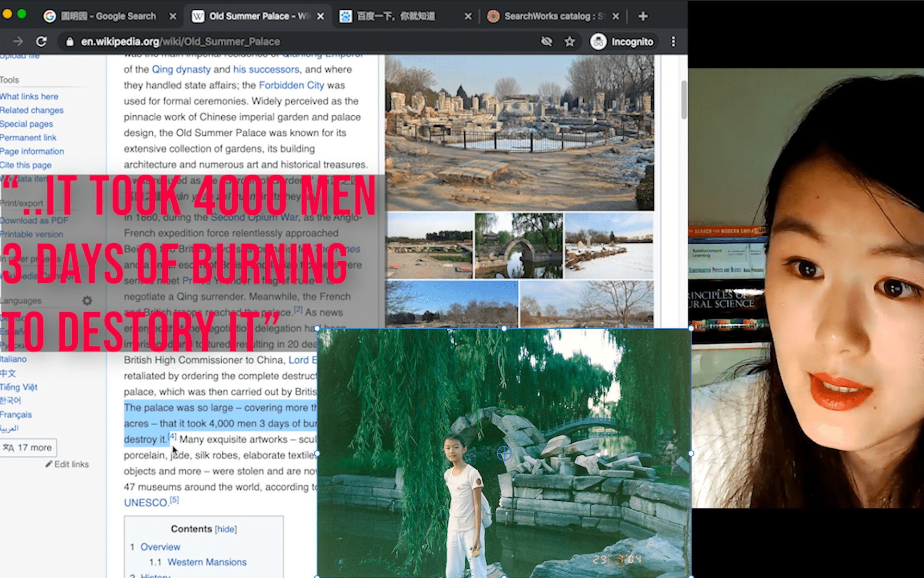The width and height of the screenshot is (924, 578).
Task: Switch to Français language version
Action: click(16, 415)
